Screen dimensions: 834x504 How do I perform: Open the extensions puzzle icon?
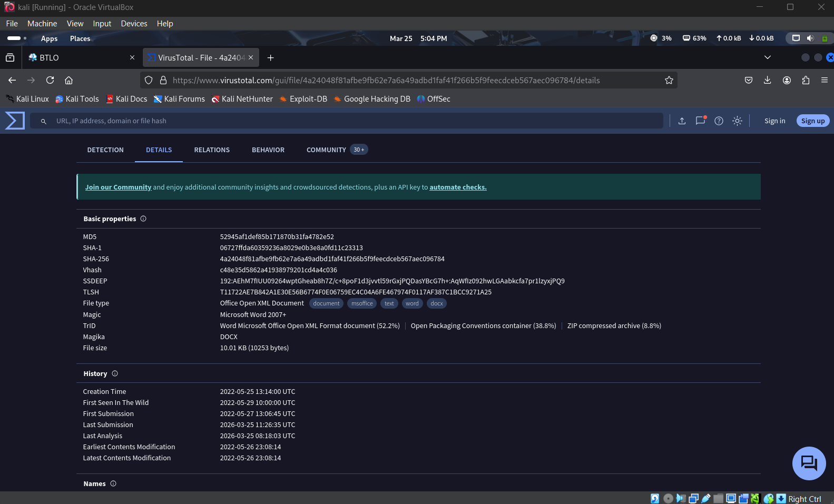click(806, 80)
